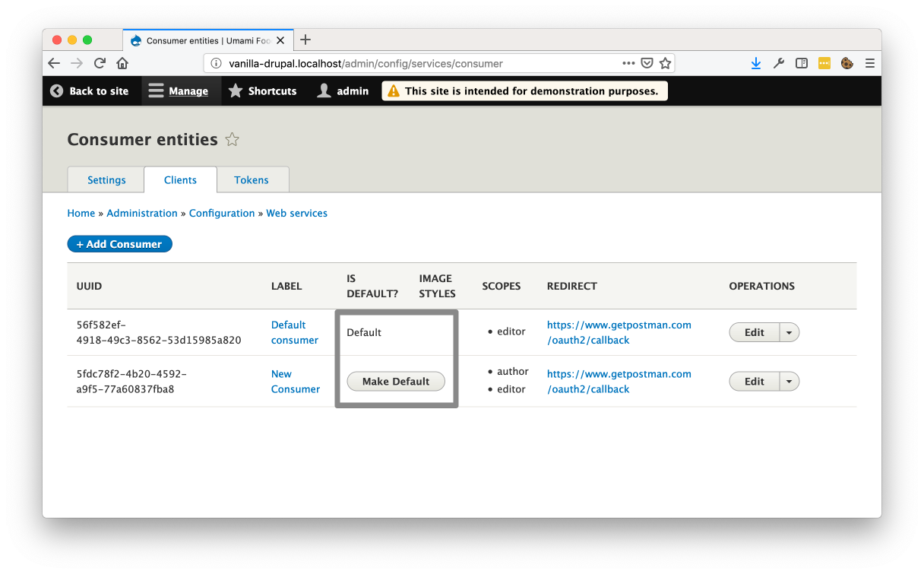Edit the New Consumer row
The image size is (924, 574).
(x=755, y=382)
